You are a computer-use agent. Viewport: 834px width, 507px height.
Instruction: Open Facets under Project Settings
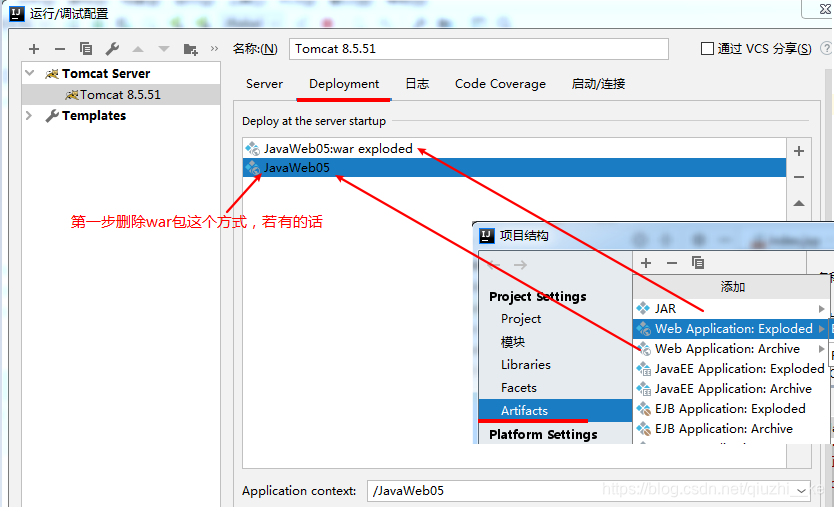(x=519, y=388)
